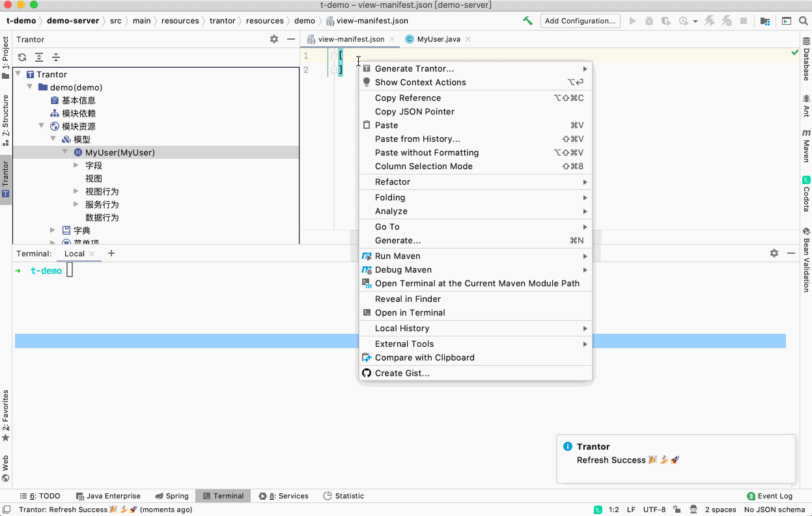
Task: Open the Bean Validation tool window
Action: (806, 259)
